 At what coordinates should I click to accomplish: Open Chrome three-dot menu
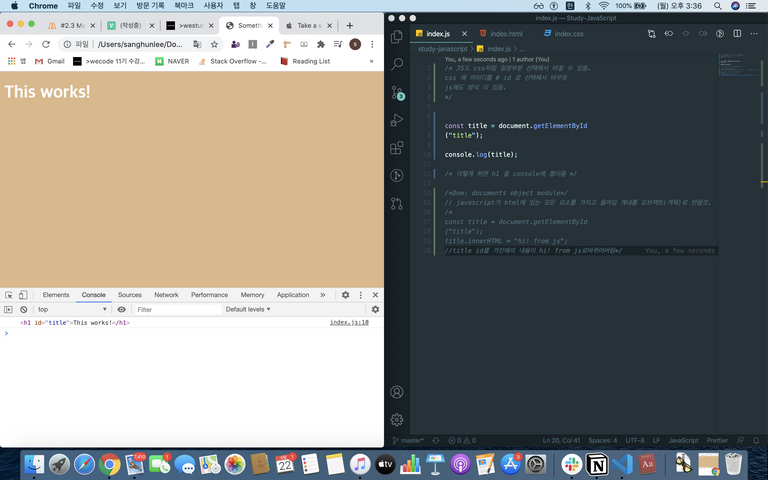(x=372, y=44)
